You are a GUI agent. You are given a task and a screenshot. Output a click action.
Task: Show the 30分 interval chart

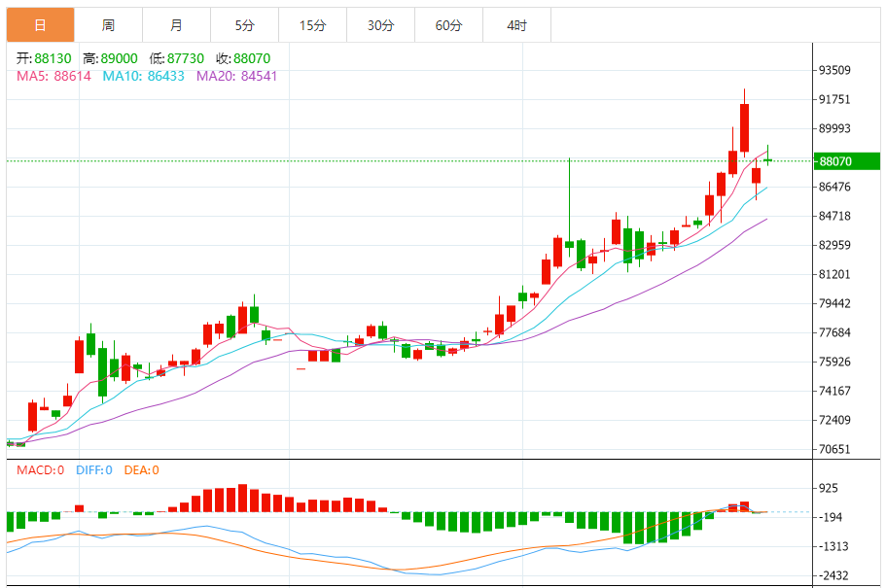pos(380,25)
